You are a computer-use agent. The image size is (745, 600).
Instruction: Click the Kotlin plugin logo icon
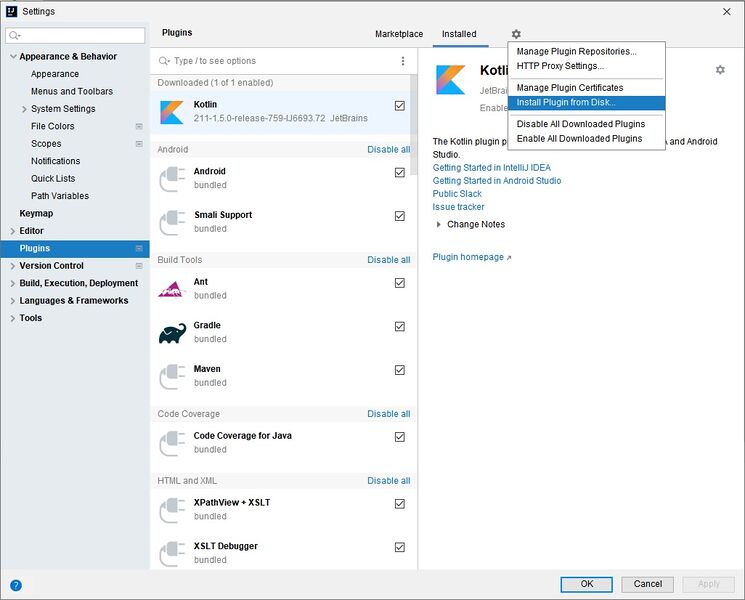[x=172, y=111]
